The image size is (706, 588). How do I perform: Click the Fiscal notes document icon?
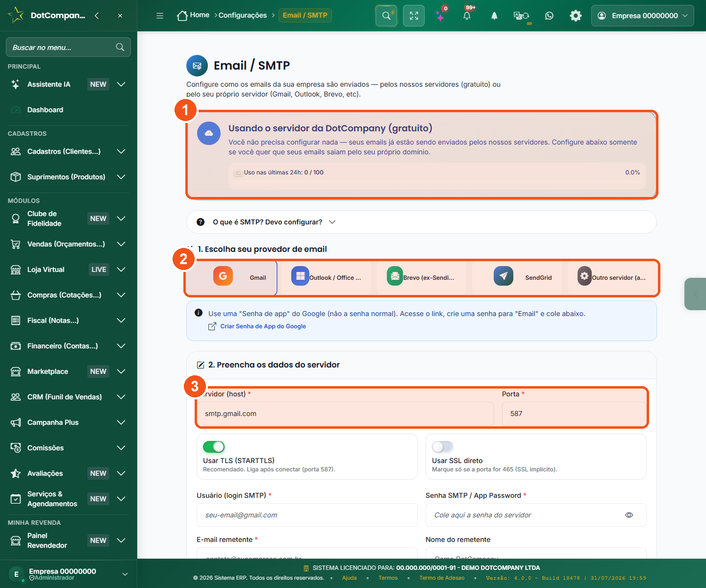coord(16,320)
